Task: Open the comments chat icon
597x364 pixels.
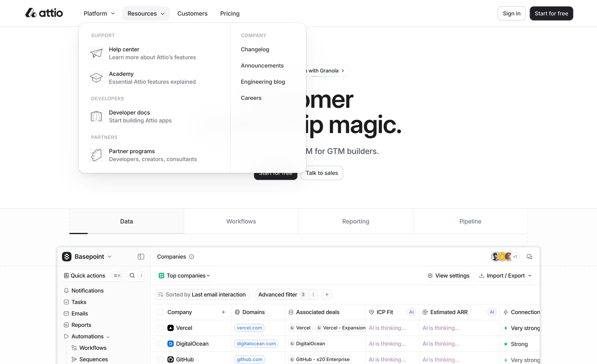Action: pos(529,257)
